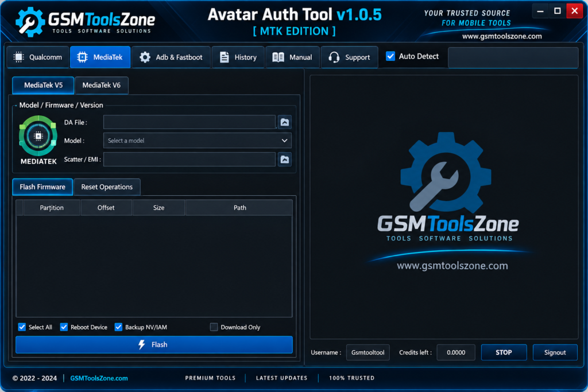Click the open book icon on Manual
This screenshot has height=392, width=588.
[278, 57]
